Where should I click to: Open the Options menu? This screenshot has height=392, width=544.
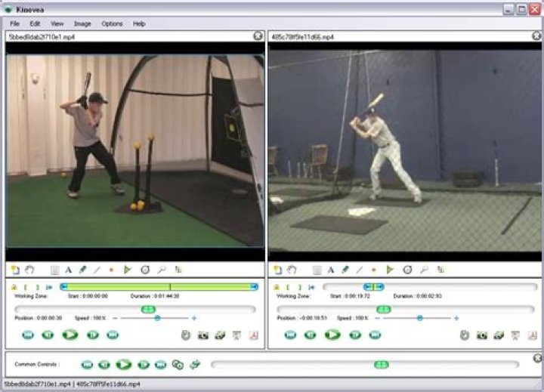click(112, 23)
